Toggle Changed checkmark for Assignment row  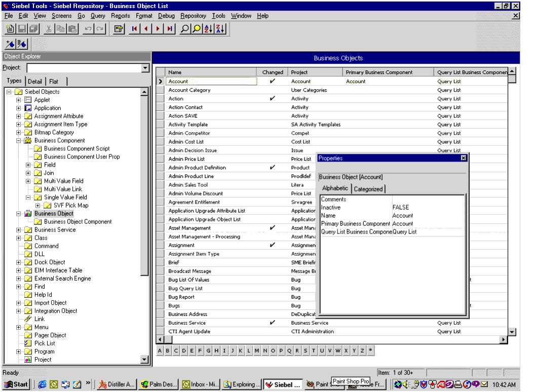pyautogui.click(x=273, y=245)
